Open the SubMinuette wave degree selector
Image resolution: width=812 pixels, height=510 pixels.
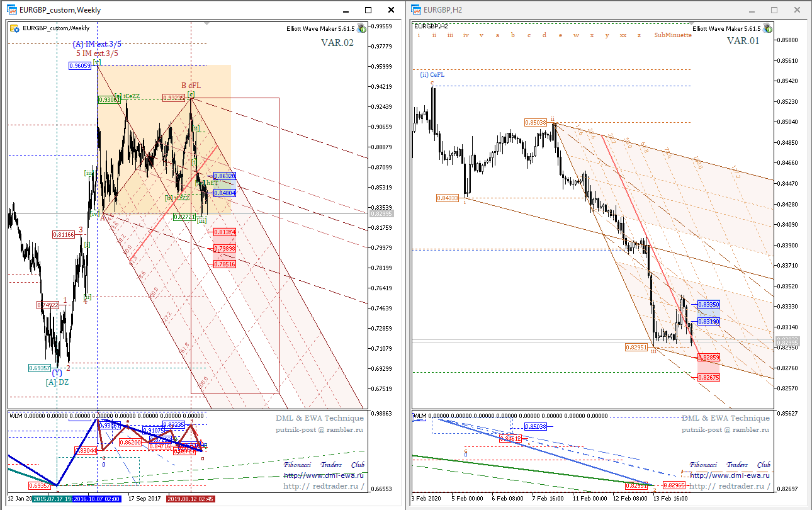[x=673, y=35]
